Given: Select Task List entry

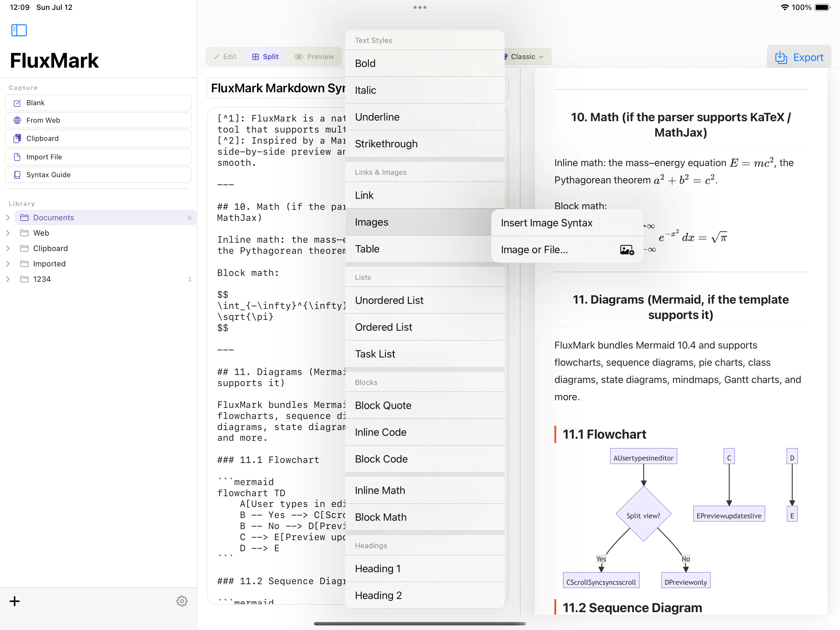Looking at the screenshot, I should (425, 354).
